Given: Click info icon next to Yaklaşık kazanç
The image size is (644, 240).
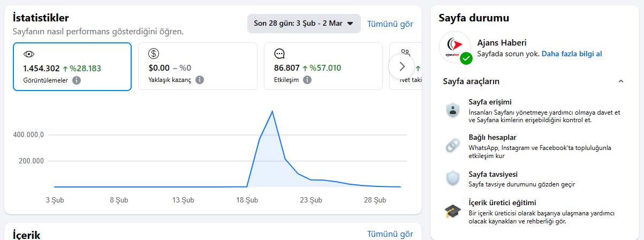Looking at the screenshot, I should [x=200, y=80].
